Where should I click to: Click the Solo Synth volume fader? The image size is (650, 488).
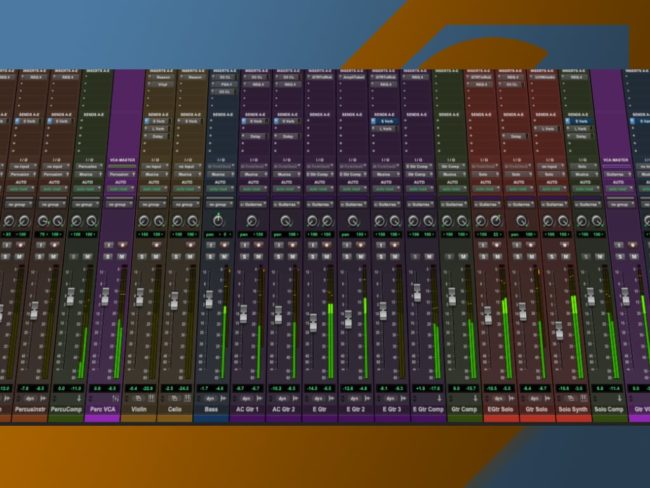pyautogui.click(x=559, y=330)
